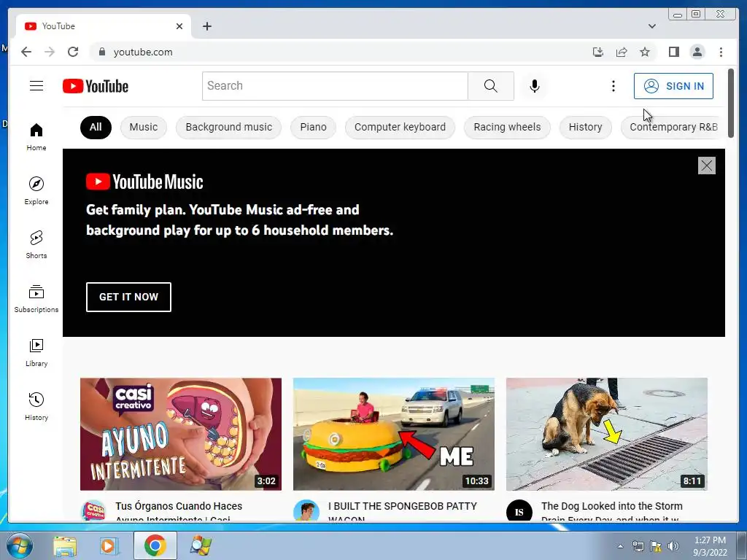The width and height of the screenshot is (747, 560).
Task: Open Chrome three-dot menu
Action: [x=721, y=52]
